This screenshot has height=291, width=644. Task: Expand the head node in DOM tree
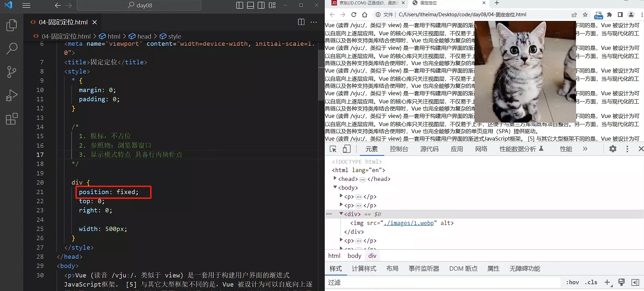335,178
